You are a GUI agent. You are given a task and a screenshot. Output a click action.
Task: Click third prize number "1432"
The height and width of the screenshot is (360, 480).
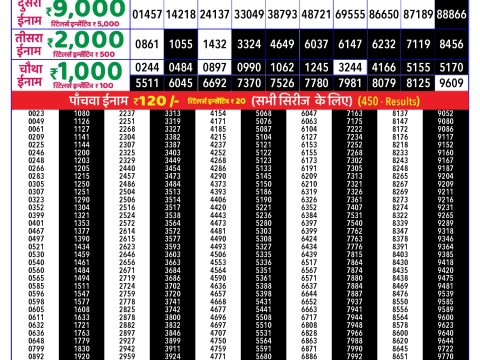pyautogui.click(x=215, y=44)
